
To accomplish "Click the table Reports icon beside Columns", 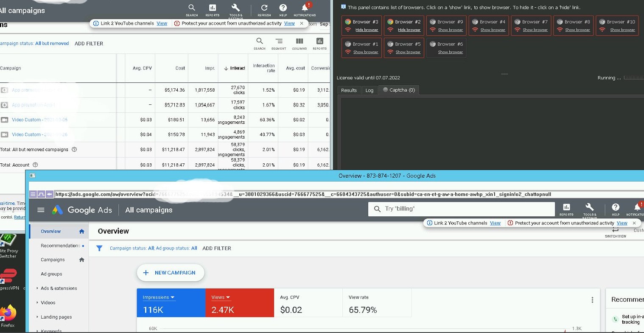I will tap(320, 41).
